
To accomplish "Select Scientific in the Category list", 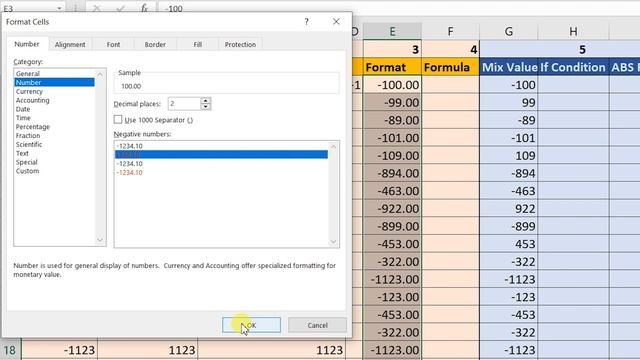I will pos(29,144).
